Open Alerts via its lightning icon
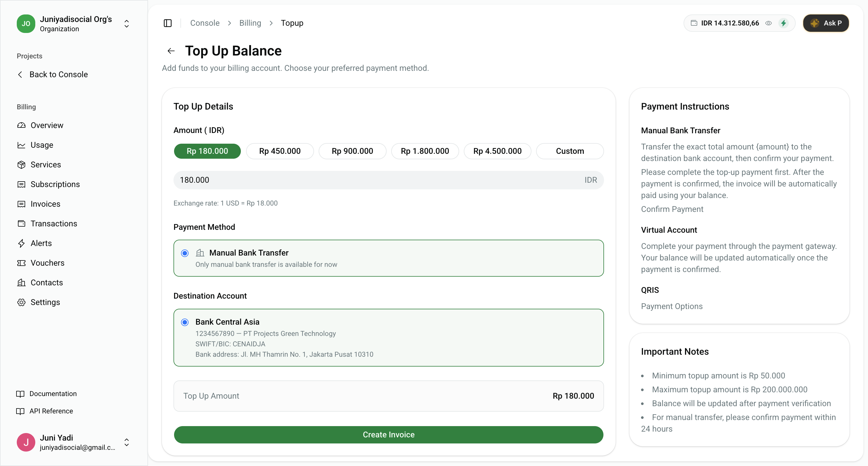 21,243
